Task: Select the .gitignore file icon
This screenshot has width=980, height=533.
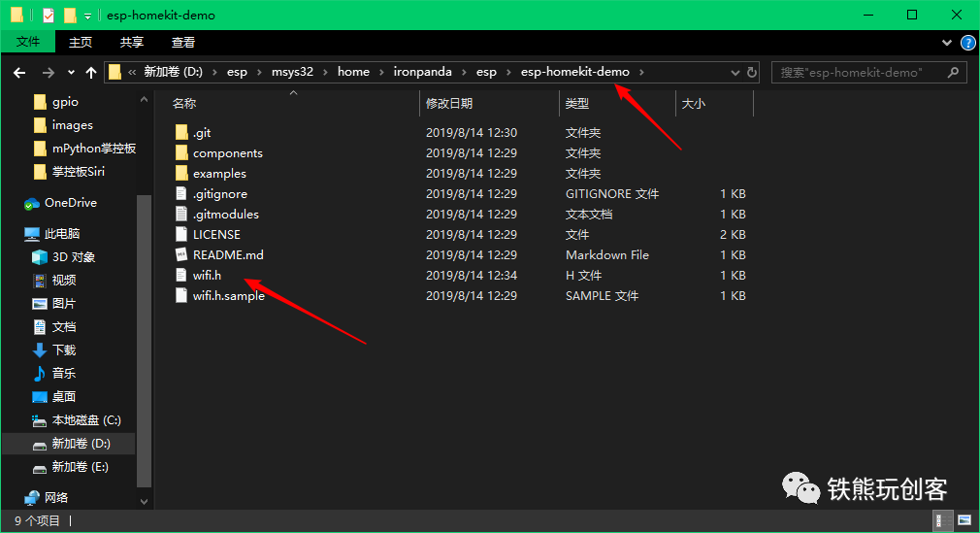Action: (181, 193)
